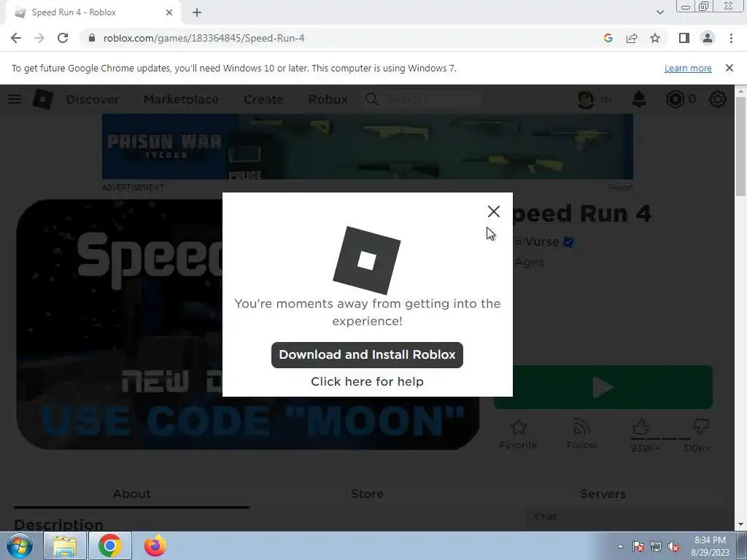The width and height of the screenshot is (747, 560).
Task: Click the Chrome taskbar icon
Action: point(109,545)
